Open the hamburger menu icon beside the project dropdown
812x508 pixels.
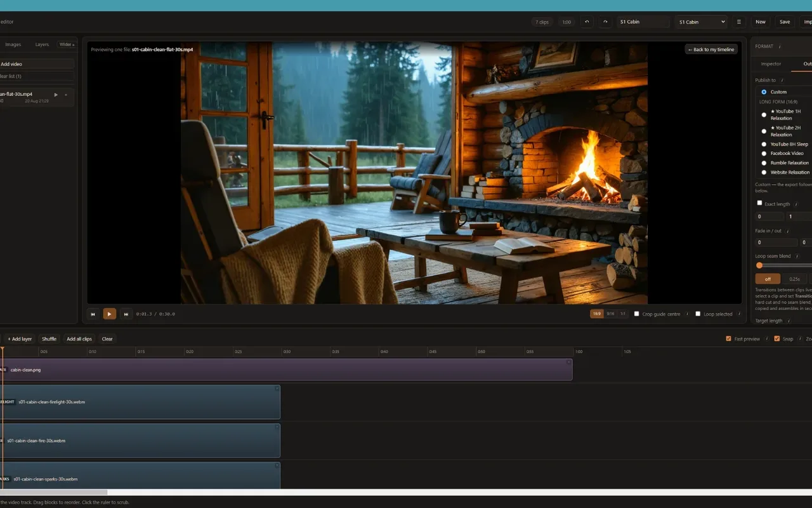738,22
